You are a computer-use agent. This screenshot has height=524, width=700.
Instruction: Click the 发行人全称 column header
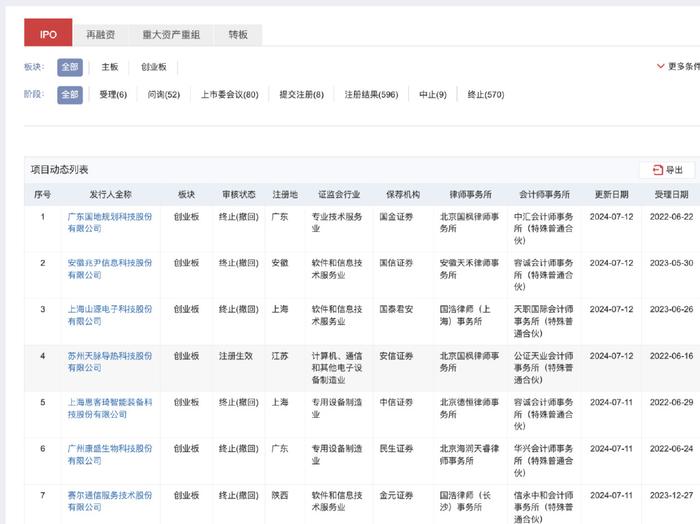tap(110, 195)
